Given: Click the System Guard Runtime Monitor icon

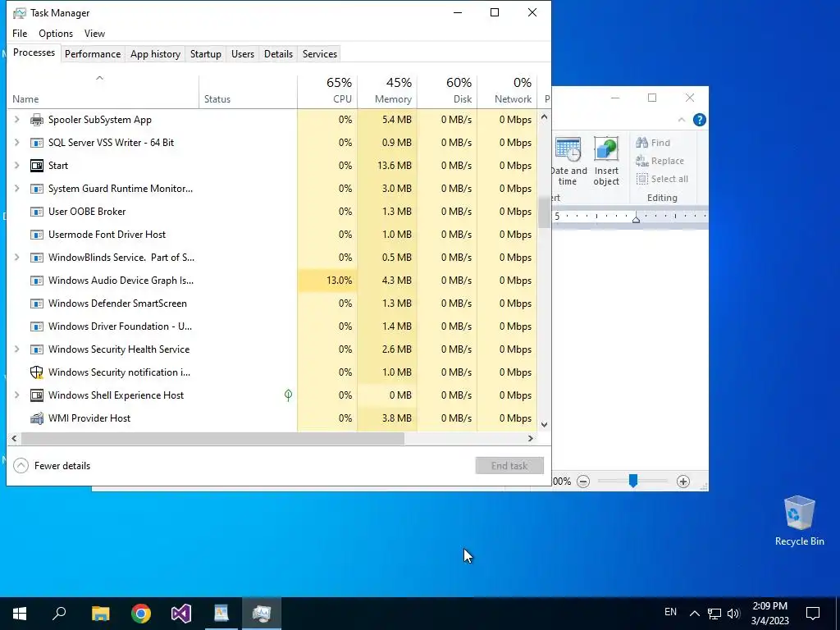Looking at the screenshot, I should pyautogui.click(x=36, y=189).
